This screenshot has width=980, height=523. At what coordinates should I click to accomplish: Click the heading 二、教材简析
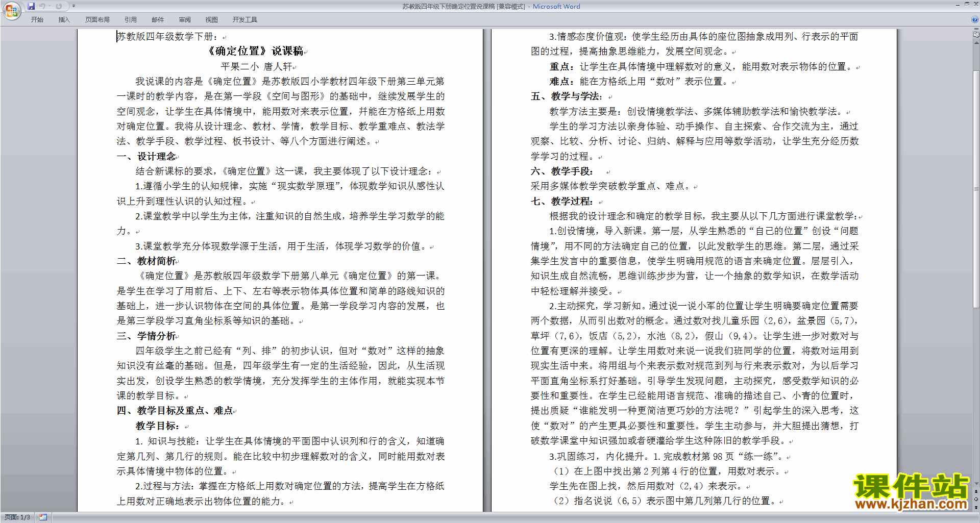[146, 261]
